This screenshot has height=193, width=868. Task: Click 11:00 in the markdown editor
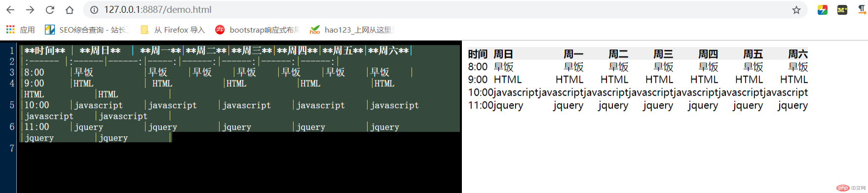point(37,126)
